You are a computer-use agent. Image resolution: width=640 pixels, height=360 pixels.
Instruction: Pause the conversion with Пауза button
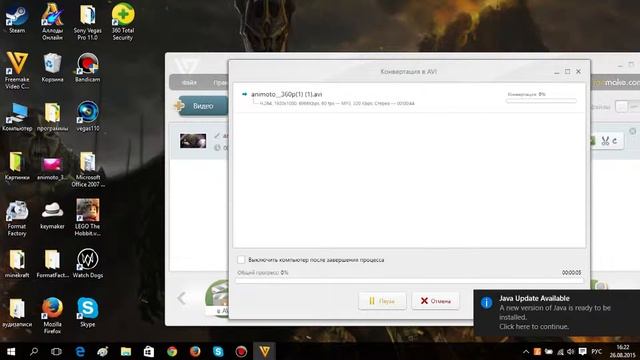point(382,301)
